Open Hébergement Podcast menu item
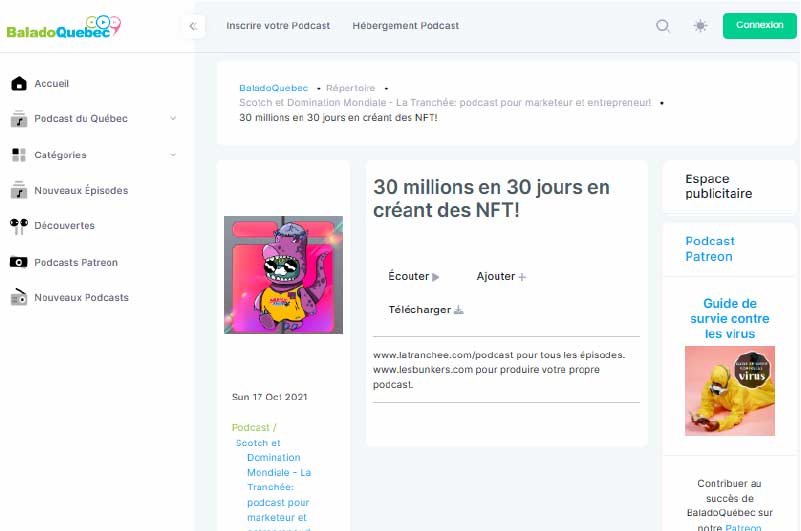801x531 pixels. (x=406, y=26)
